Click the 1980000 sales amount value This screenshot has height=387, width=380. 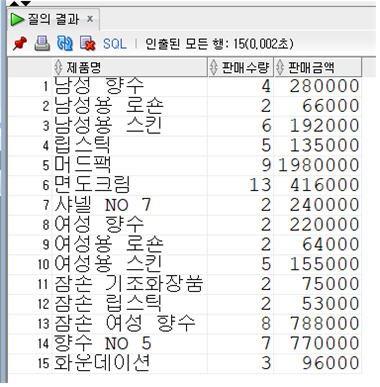319,165
